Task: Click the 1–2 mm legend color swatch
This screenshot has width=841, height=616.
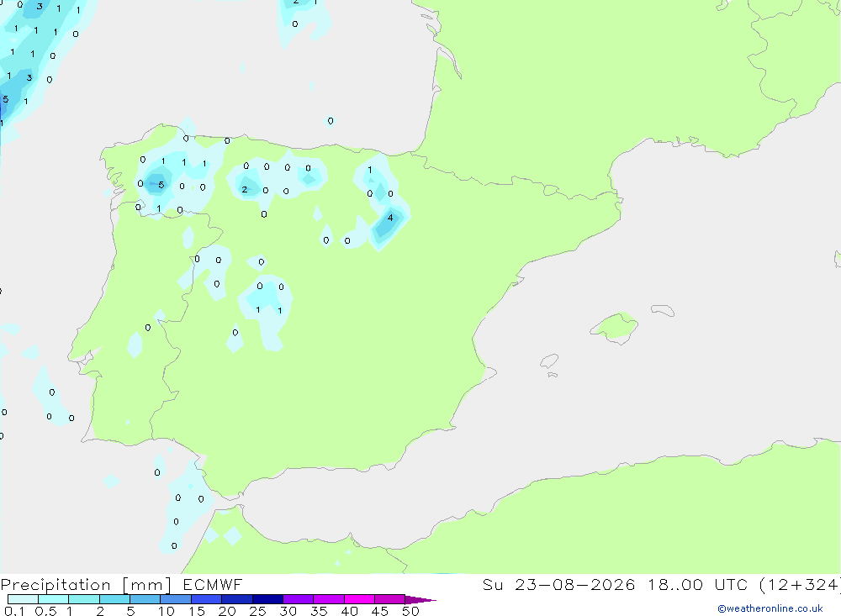Action: [x=84, y=599]
